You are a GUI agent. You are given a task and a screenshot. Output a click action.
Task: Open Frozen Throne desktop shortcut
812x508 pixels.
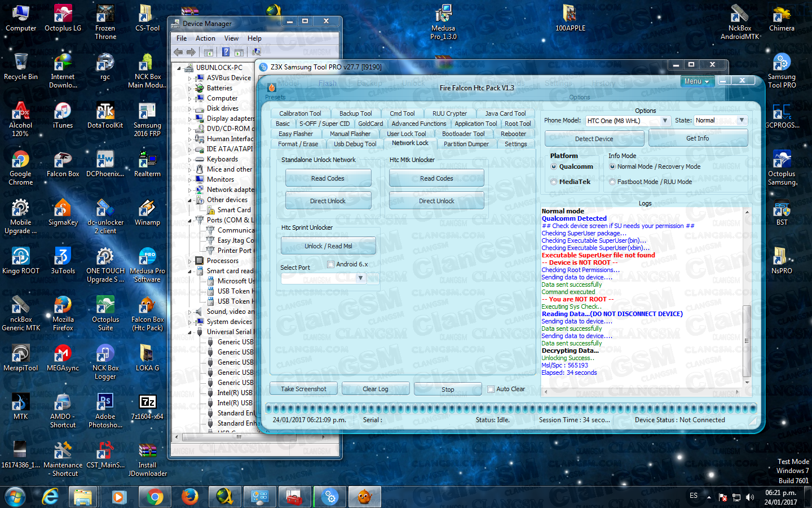click(105, 22)
